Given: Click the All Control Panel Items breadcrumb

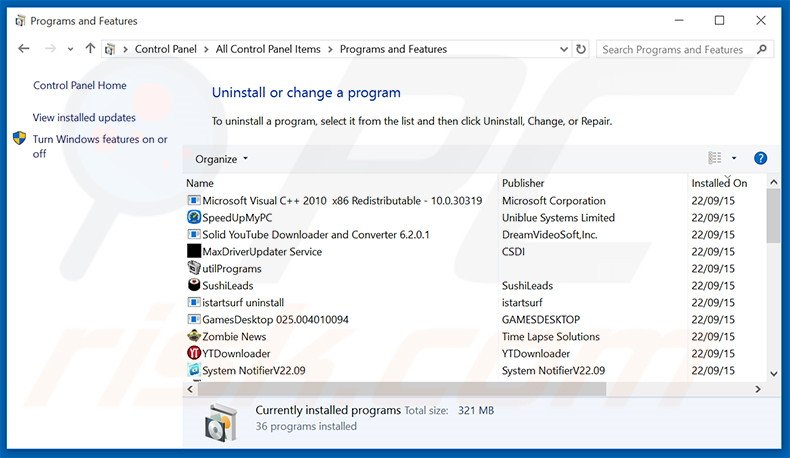Looking at the screenshot, I should pos(268,49).
